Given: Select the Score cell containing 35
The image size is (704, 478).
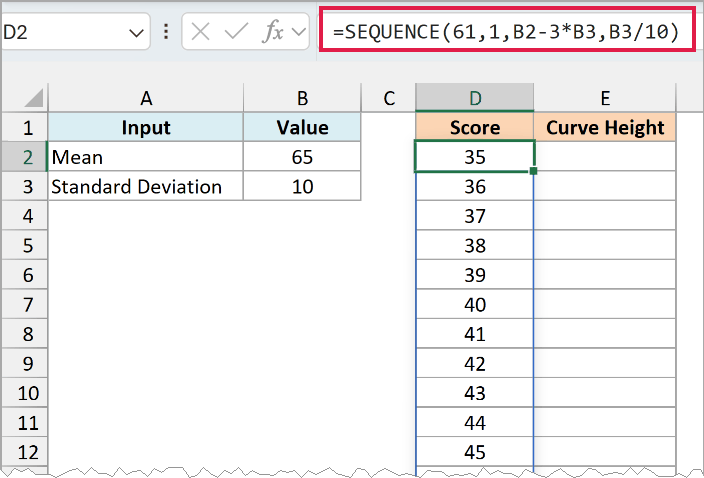Looking at the screenshot, I should click(x=475, y=157).
